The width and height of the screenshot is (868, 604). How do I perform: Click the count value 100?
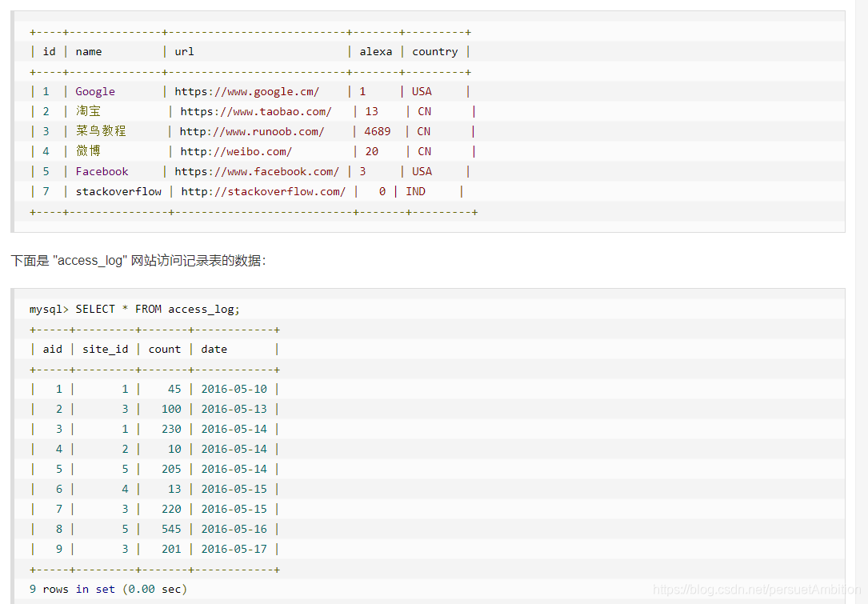tap(172, 409)
